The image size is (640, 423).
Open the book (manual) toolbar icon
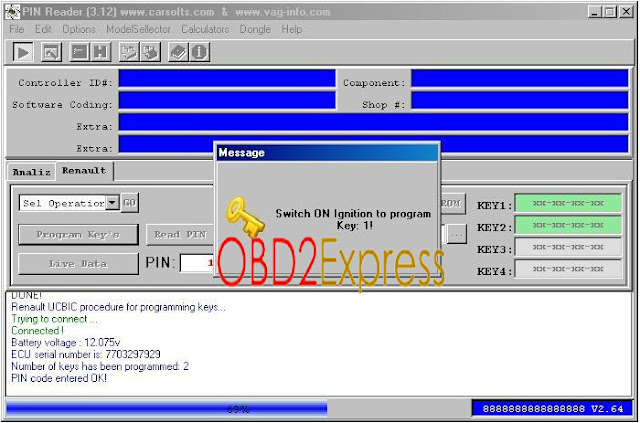pos(179,52)
